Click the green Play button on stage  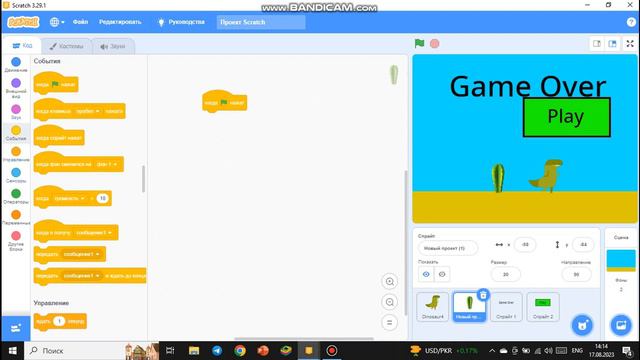567,117
